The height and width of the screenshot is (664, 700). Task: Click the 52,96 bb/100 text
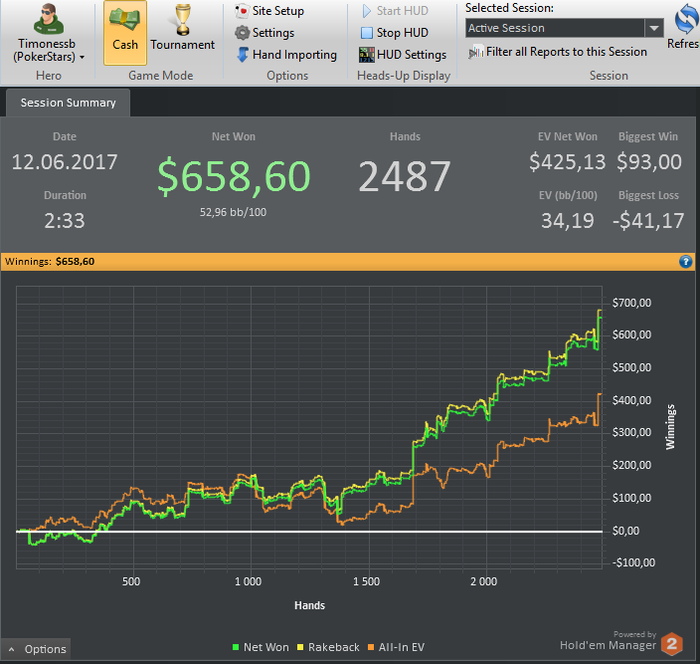(x=233, y=212)
